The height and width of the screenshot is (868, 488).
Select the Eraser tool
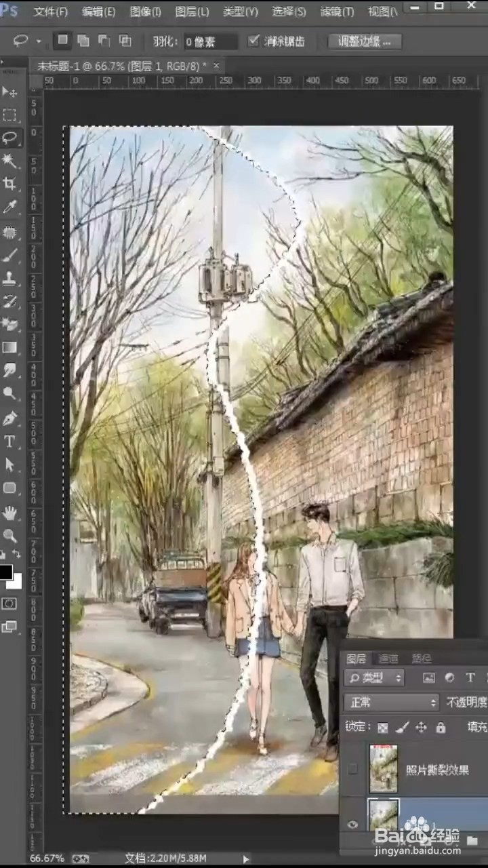point(9,325)
